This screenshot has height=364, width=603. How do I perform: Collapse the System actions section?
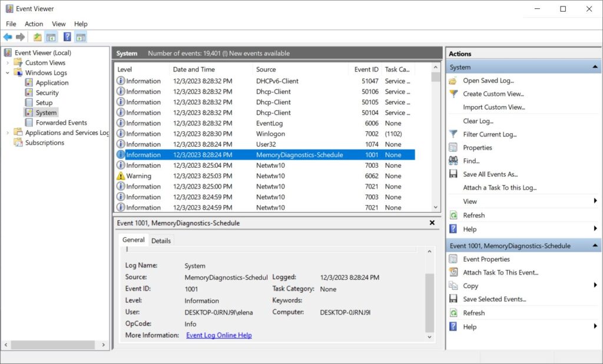pos(595,67)
